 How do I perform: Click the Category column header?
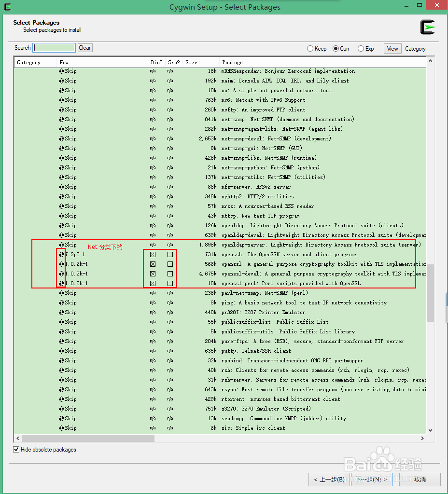tap(35, 62)
